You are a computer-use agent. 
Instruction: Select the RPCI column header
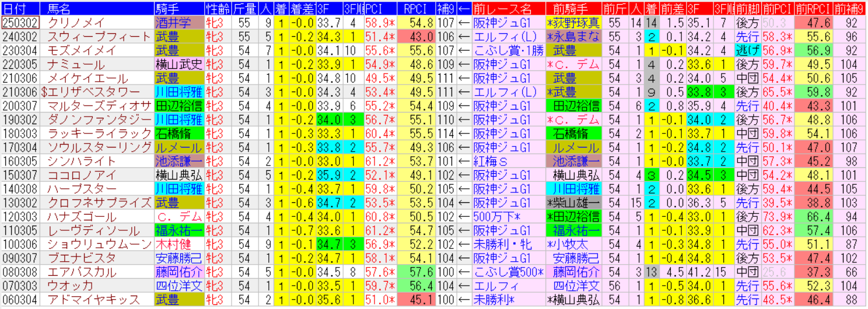pyautogui.click(x=416, y=8)
